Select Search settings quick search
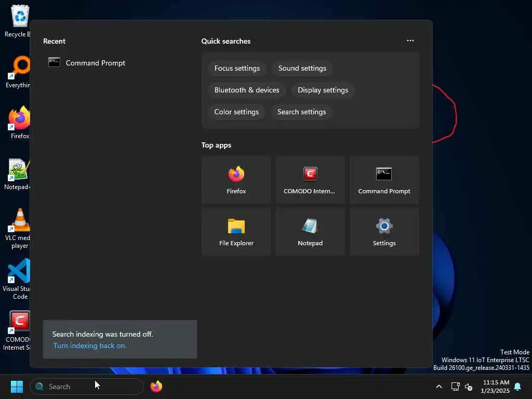Viewport: 532px width, 399px height. coord(301,112)
